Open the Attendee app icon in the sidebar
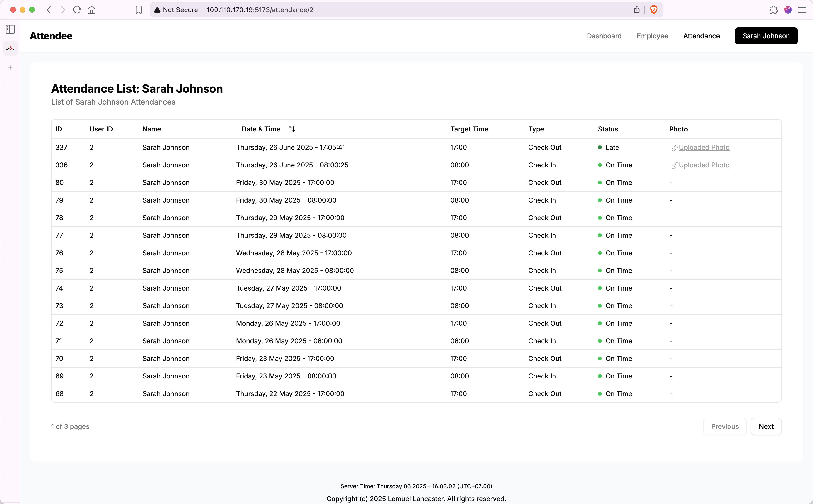The image size is (813, 504). pos(10,48)
